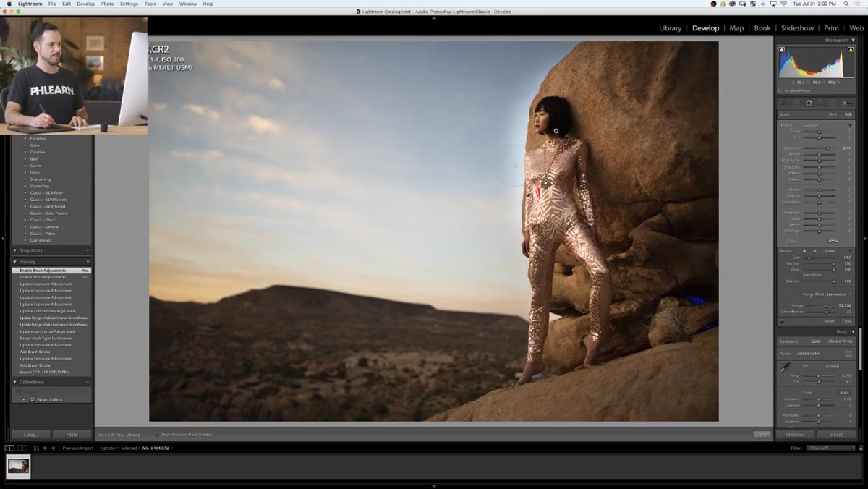Collapse the Collections panel
868x489 pixels.
15,382
